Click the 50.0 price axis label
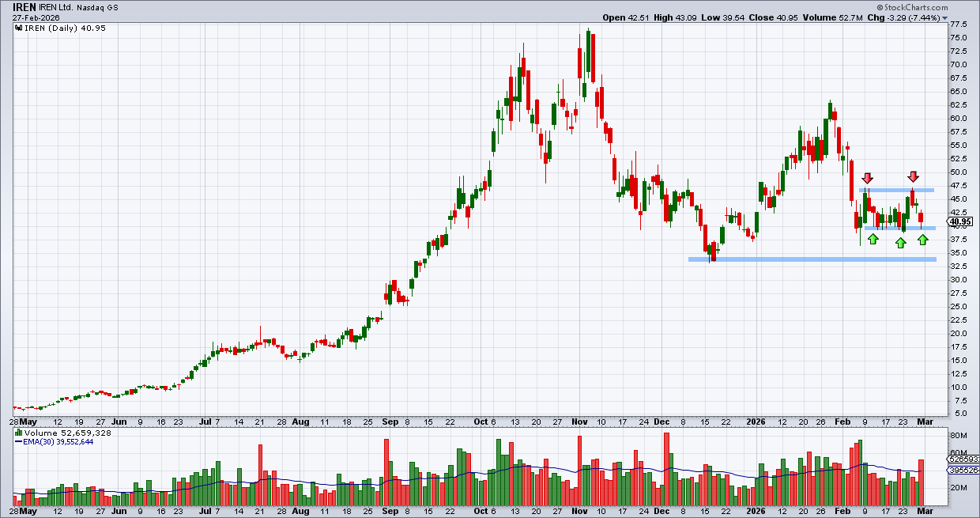Image resolution: width=980 pixels, height=518 pixels. (959, 172)
